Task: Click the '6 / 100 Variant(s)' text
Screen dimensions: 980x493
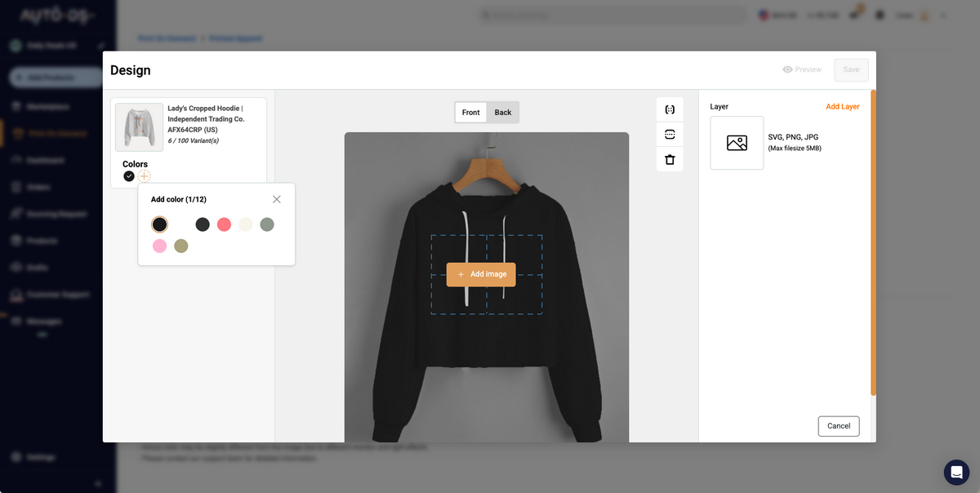Action: (193, 140)
